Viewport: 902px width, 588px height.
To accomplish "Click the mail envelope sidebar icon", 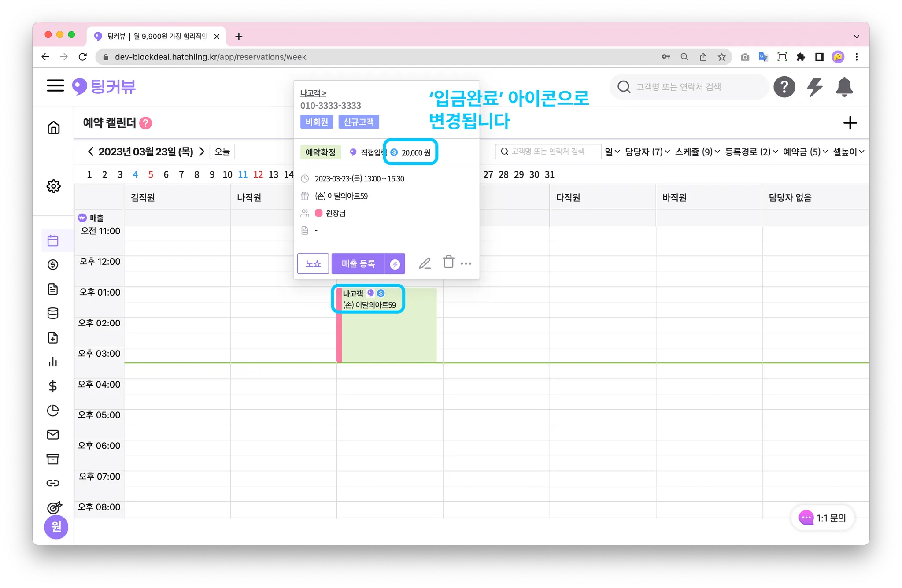I will click(x=53, y=435).
